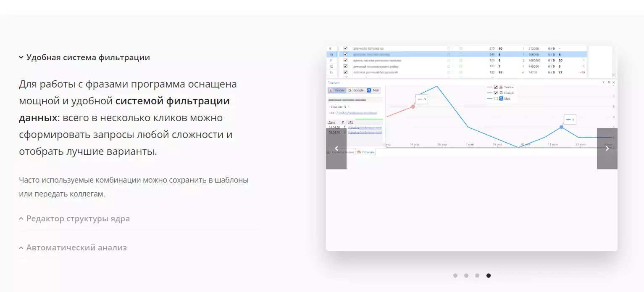Switch to the Yandex search engine tab
This screenshot has width=644, height=292.
click(337, 90)
